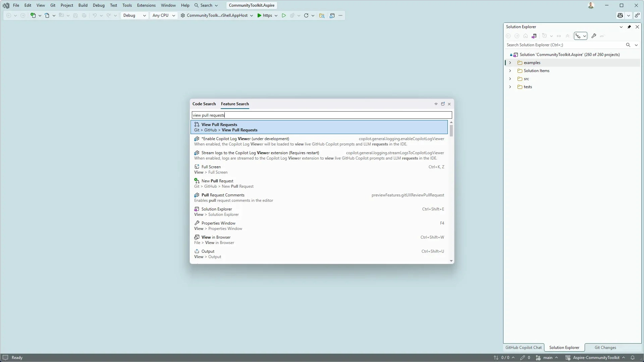Click the window layout toolbar icon
Screen dimensions: 644x362
tap(332, 15)
